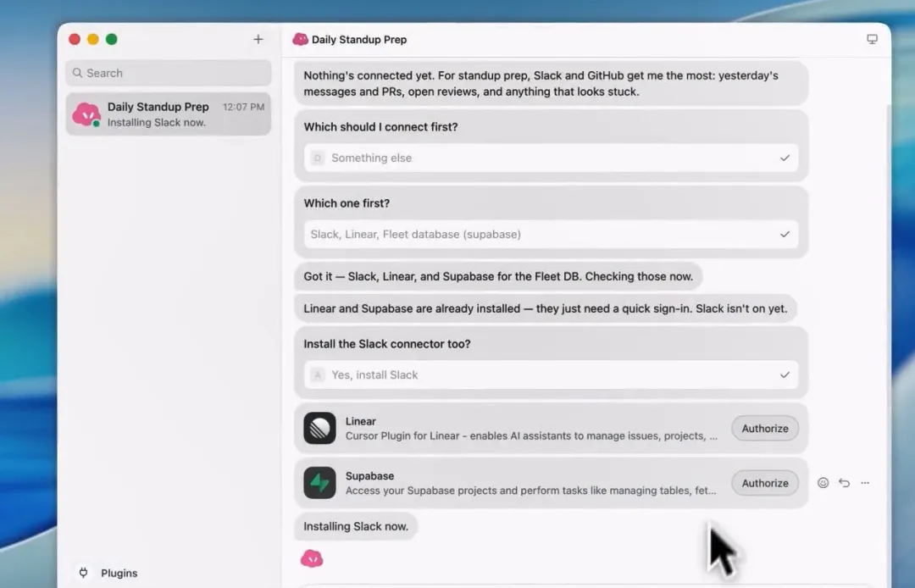Click the Daily Standup Prep header title
This screenshot has width=915, height=588.
[359, 40]
